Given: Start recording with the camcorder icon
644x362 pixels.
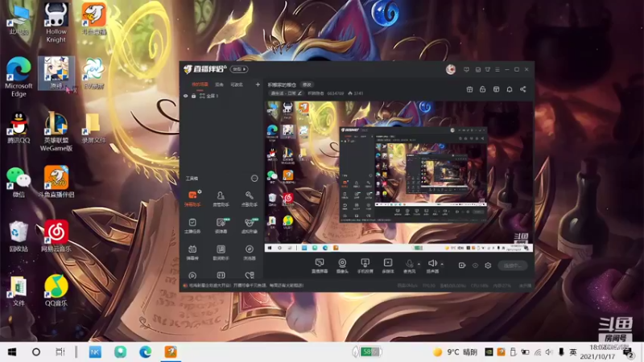Looking at the screenshot, I should [x=461, y=265].
